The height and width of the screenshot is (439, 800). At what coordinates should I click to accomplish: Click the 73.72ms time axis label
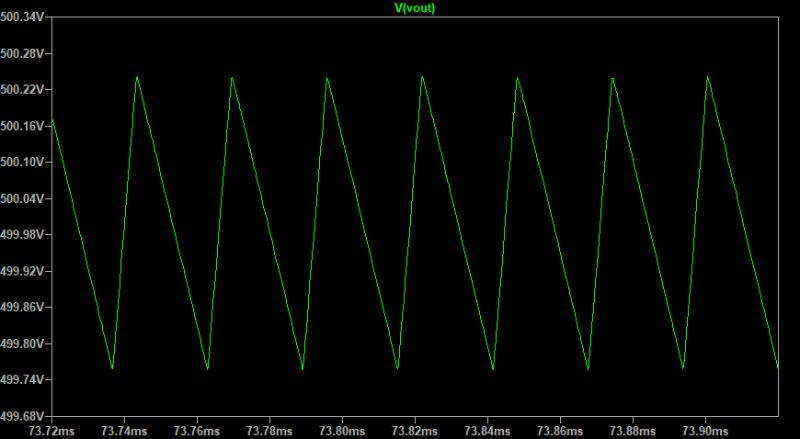point(52,431)
